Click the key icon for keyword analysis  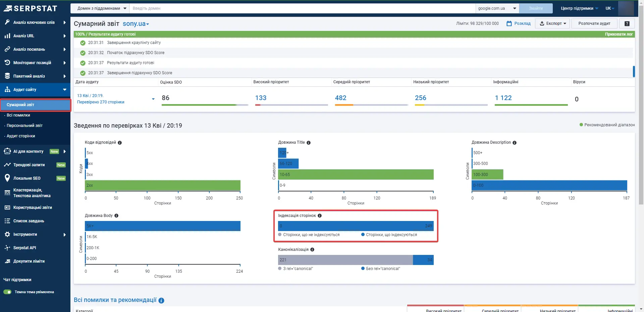[x=7, y=22]
